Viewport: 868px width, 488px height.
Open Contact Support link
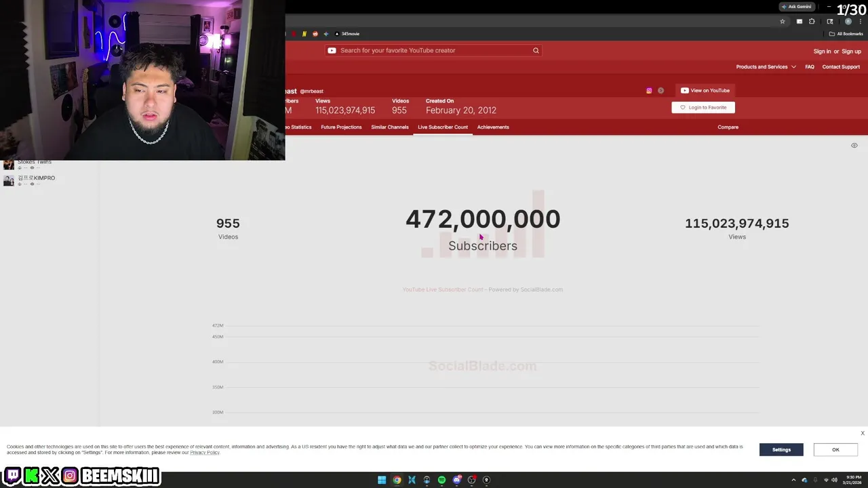(x=841, y=67)
